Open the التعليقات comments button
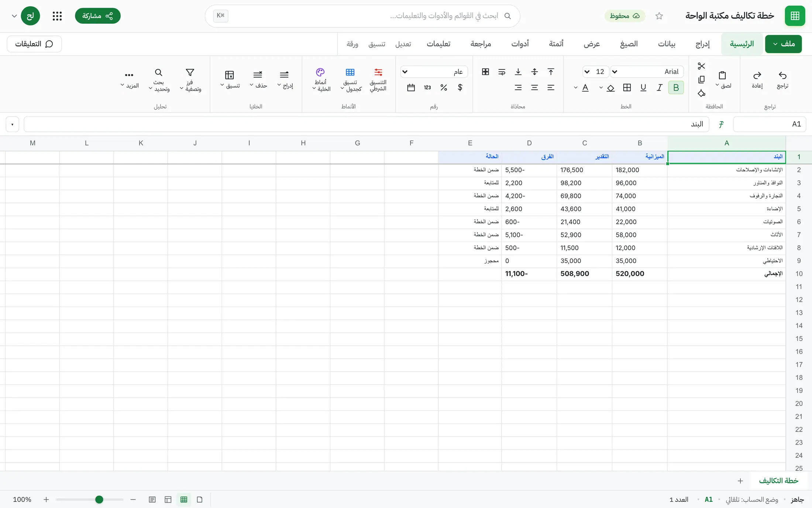 [x=34, y=44]
